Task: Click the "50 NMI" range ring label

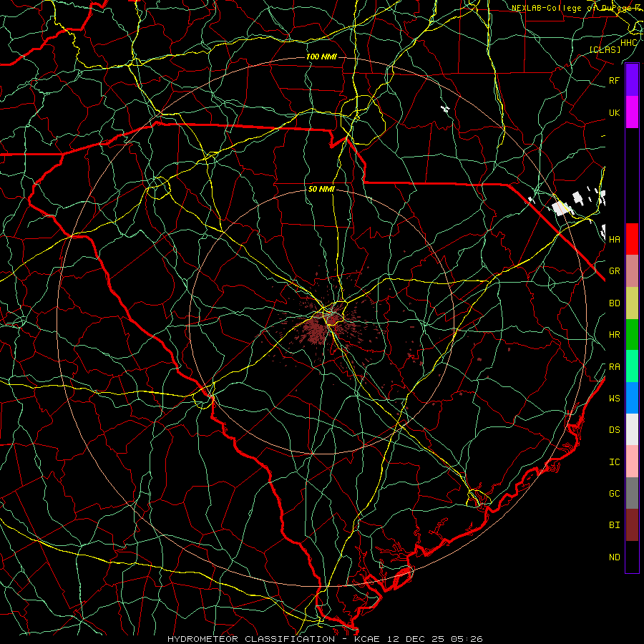Action: (321, 190)
